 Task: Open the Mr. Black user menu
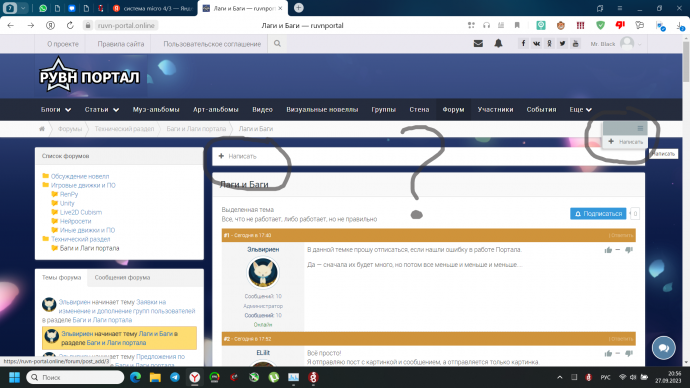point(616,44)
